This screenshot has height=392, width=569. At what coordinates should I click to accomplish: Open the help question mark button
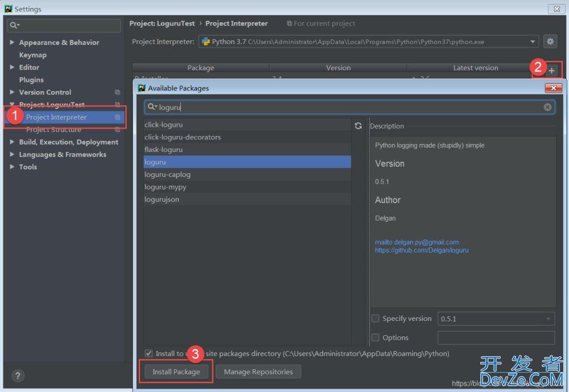18,376
